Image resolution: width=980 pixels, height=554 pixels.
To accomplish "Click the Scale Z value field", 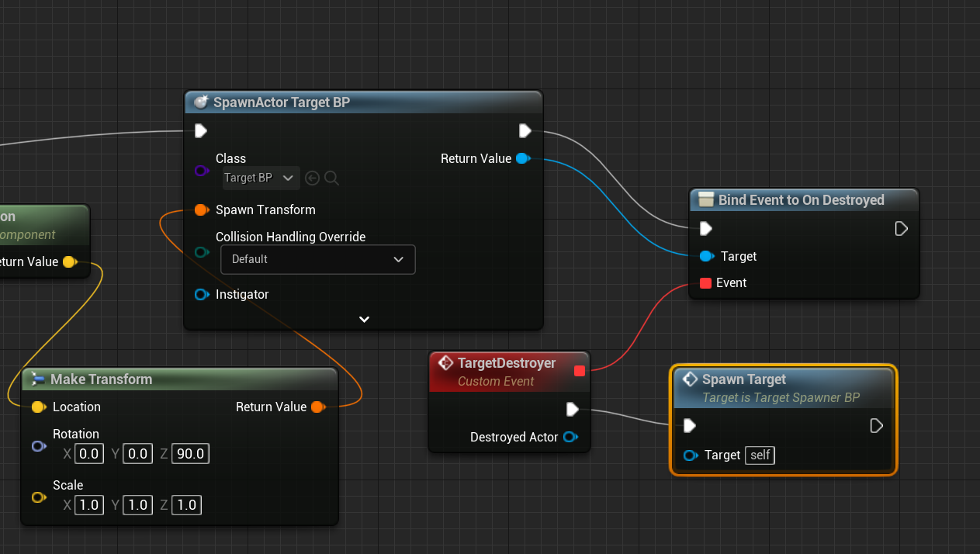I will (x=186, y=505).
